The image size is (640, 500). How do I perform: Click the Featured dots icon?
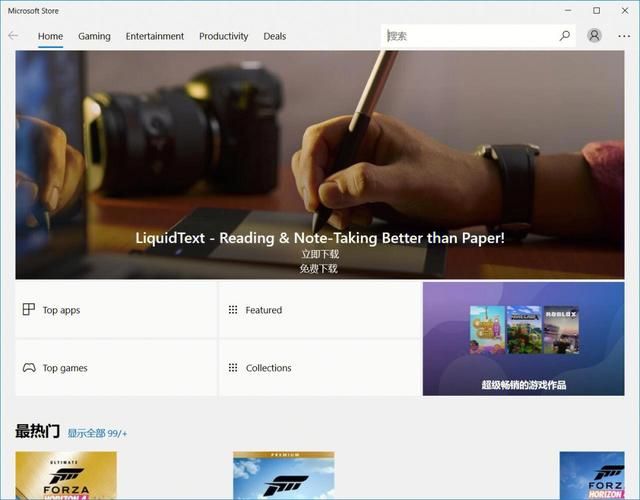coord(233,310)
